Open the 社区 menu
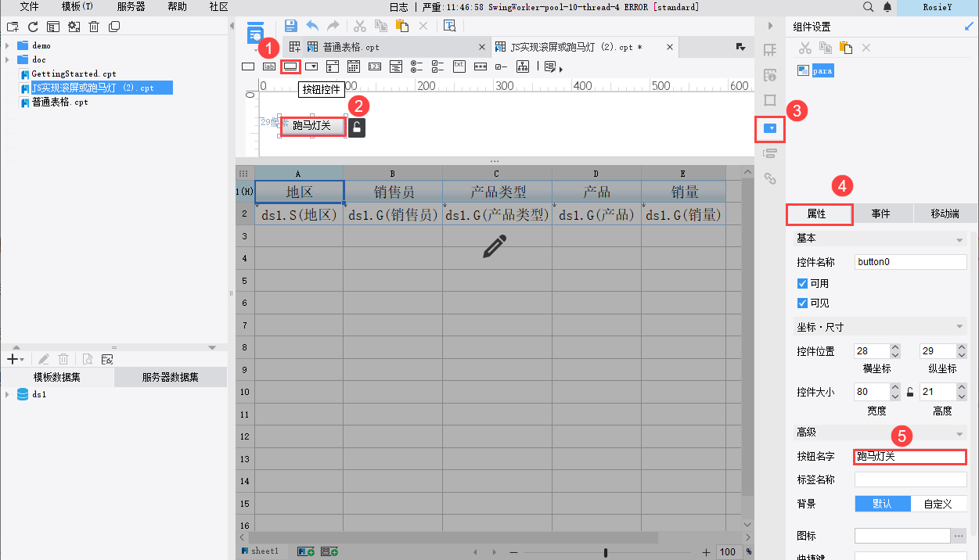The image size is (979, 560). (x=219, y=6)
